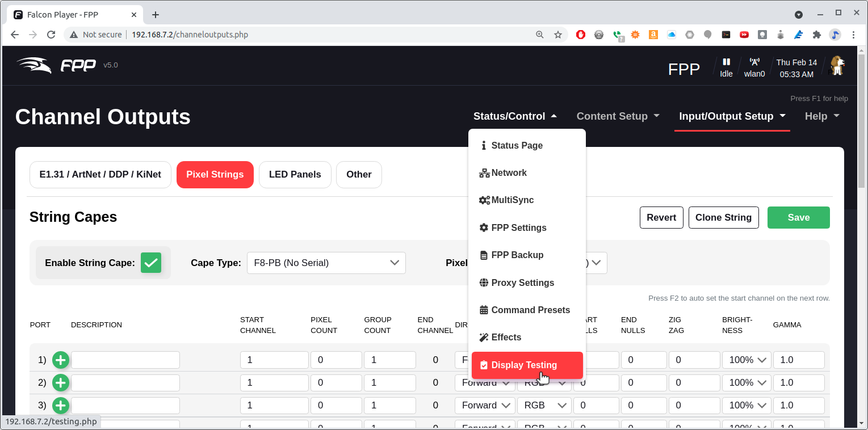
Task: Switch to the LED Panels tab
Action: click(x=295, y=175)
